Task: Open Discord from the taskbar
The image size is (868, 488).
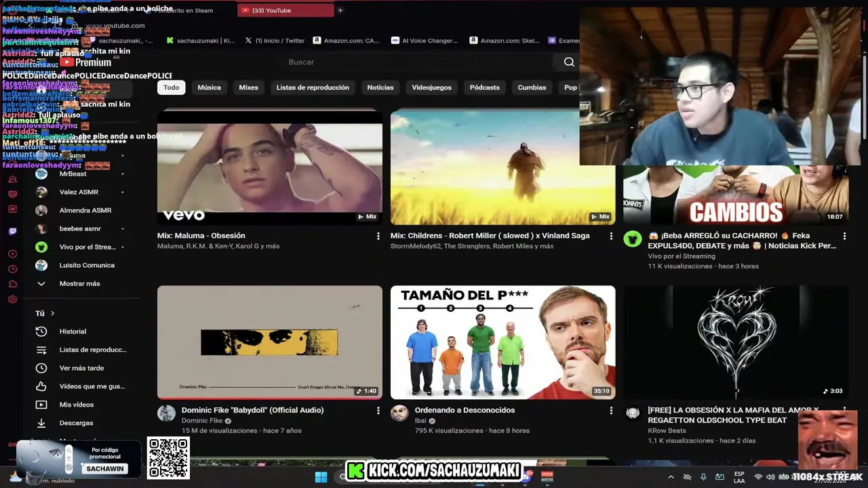Action: [525, 477]
